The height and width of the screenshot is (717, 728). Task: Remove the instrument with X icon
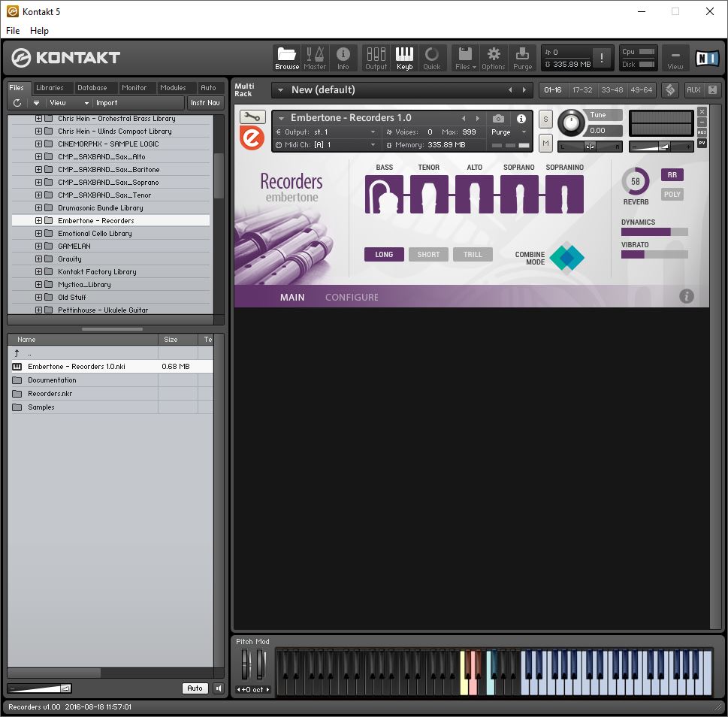(702, 111)
